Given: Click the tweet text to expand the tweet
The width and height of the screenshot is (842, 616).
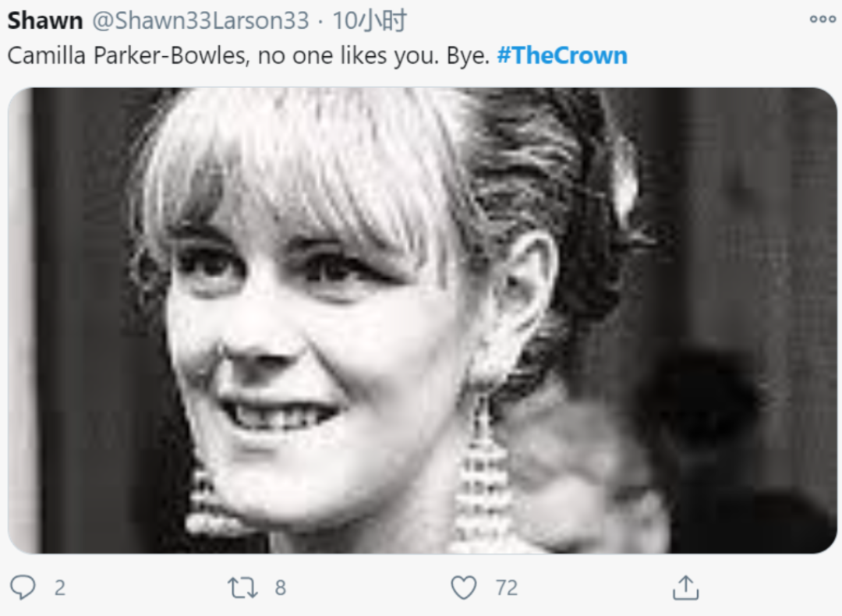Looking at the screenshot, I should [x=317, y=55].
